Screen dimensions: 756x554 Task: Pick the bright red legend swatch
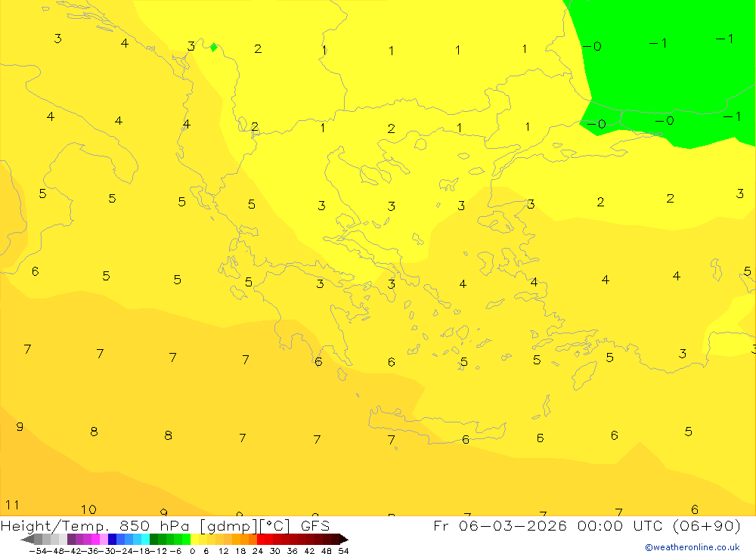pyautogui.click(x=261, y=540)
